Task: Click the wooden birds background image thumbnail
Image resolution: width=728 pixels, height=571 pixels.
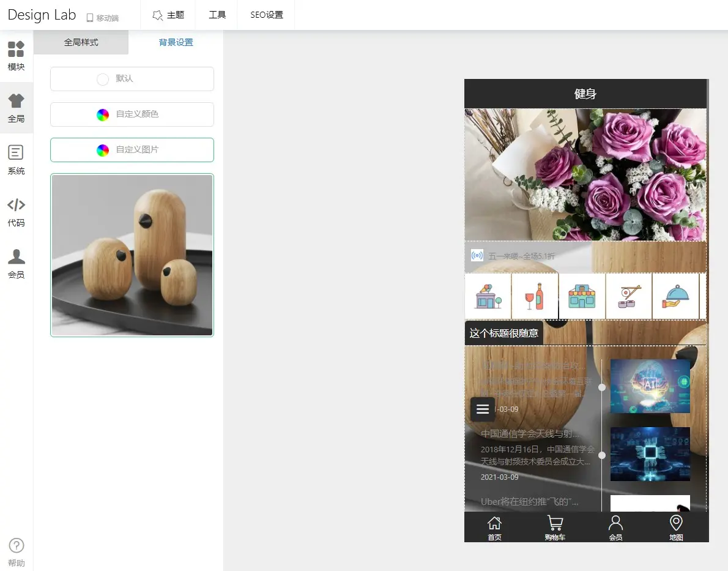Action: point(132,255)
